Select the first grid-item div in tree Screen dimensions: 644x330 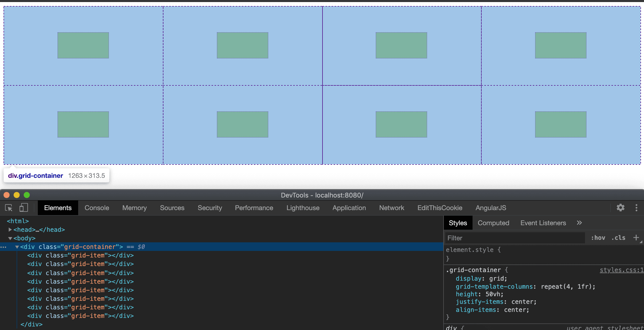(x=80, y=255)
